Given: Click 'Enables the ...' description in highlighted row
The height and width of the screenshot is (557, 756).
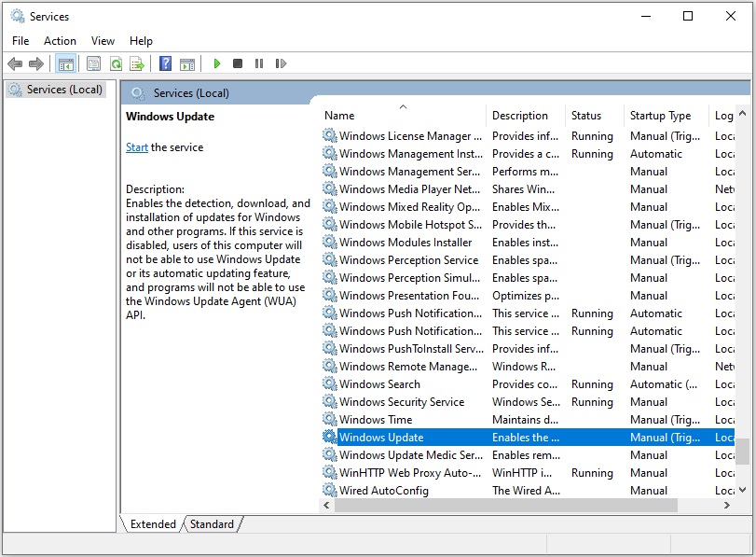Looking at the screenshot, I should point(526,438).
